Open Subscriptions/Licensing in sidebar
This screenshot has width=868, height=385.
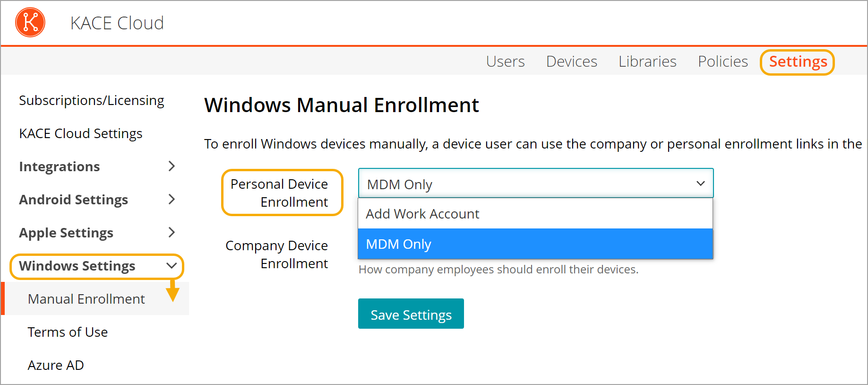click(x=92, y=100)
